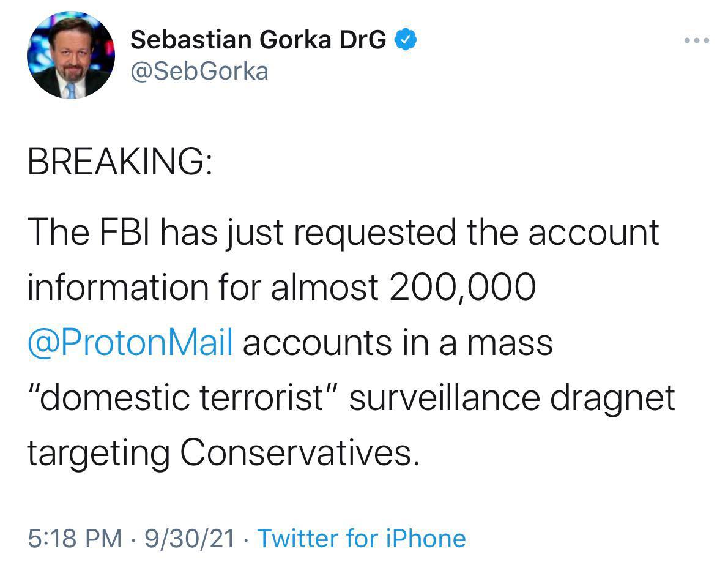Click the word almost before 200,000
The width and height of the screenshot is (728, 568).
324,288
